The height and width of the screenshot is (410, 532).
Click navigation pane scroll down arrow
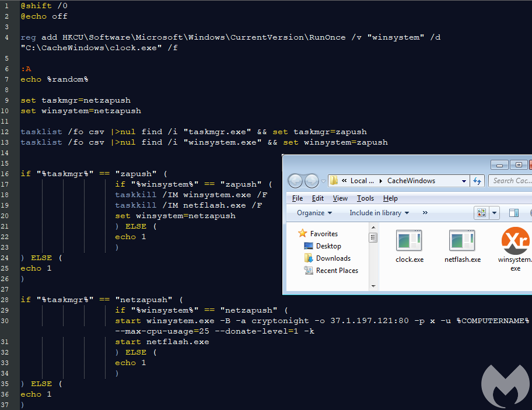[373, 286]
